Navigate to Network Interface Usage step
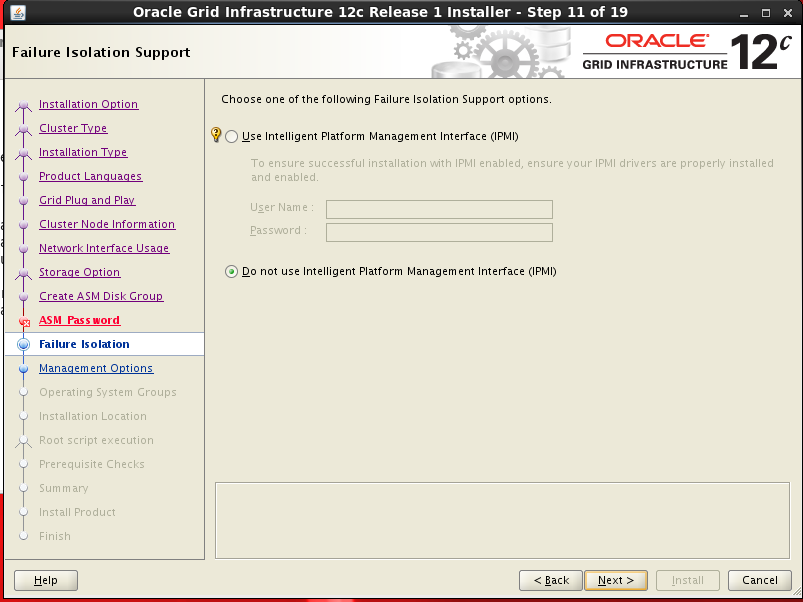This screenshot has width=803, height=602. (104, 248)
